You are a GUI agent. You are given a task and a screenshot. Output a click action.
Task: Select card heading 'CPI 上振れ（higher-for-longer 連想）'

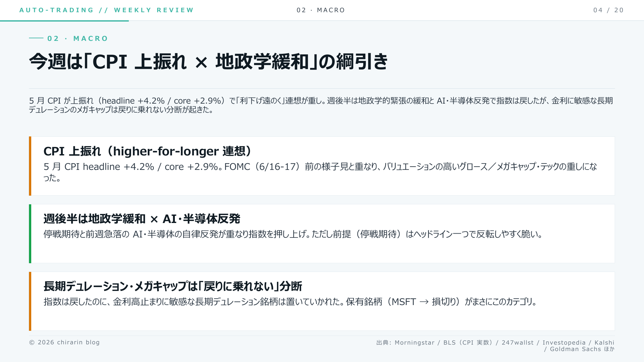pyautogui.click(x=147, y=151)
